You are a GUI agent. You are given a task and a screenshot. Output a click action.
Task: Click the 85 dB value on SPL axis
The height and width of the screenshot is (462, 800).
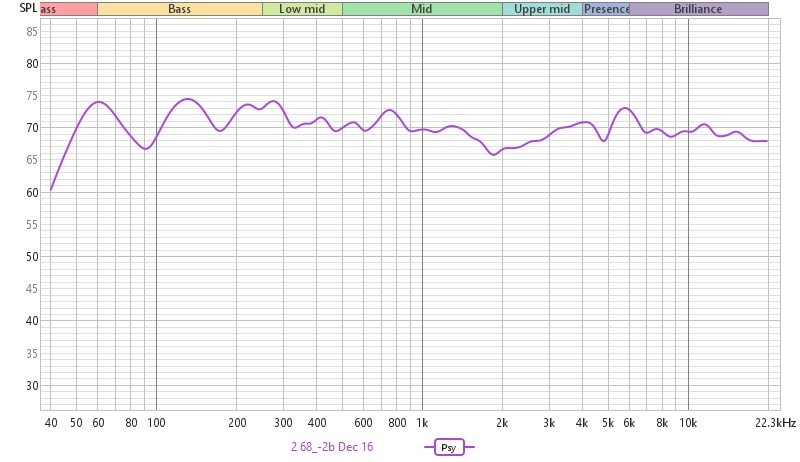31,32
